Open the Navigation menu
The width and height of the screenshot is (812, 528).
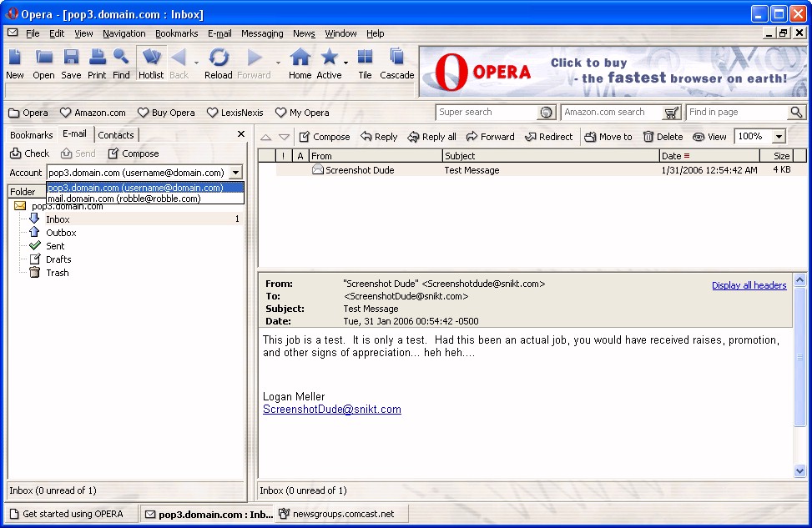(x=124, y=33)
